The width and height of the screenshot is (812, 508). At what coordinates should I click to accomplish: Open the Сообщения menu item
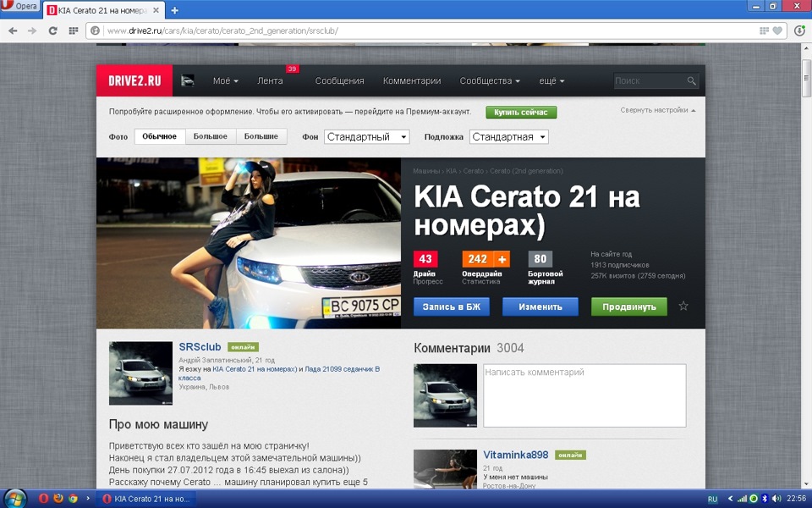340,81
